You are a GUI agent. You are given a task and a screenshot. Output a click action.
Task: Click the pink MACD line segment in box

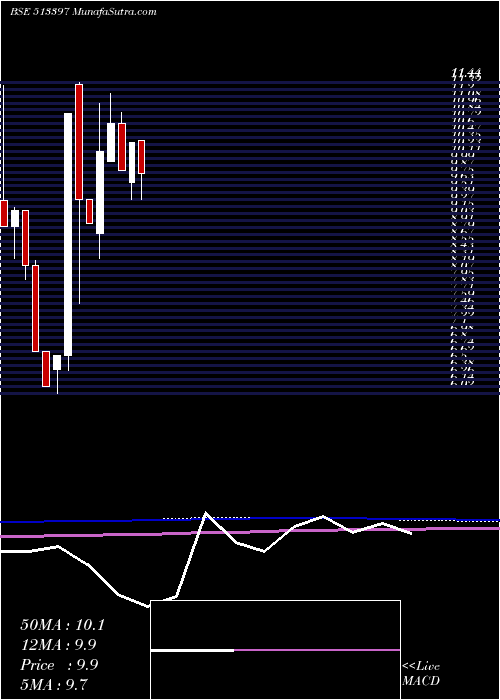tap(317, 650)
